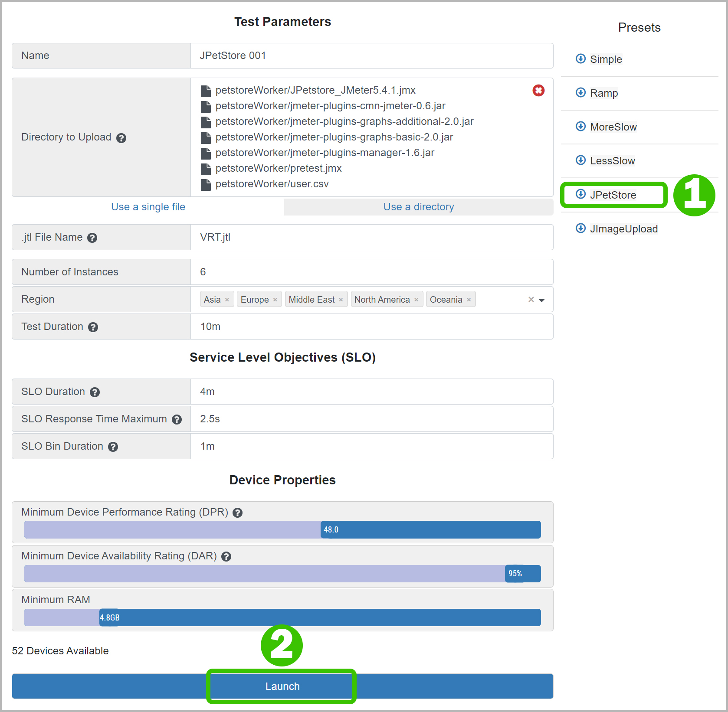
Task: Open help icon for Test Duration
Action: [93, 327]
